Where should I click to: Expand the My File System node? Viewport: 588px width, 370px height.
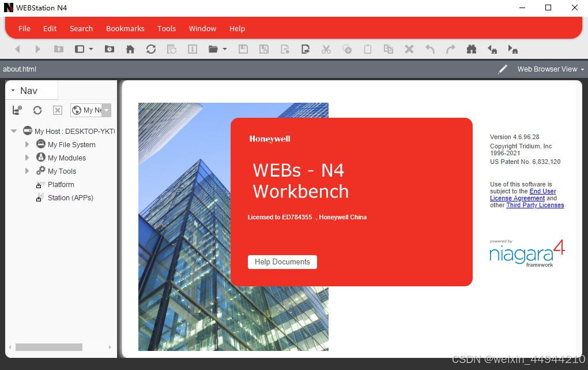click(x=27, y=144)
